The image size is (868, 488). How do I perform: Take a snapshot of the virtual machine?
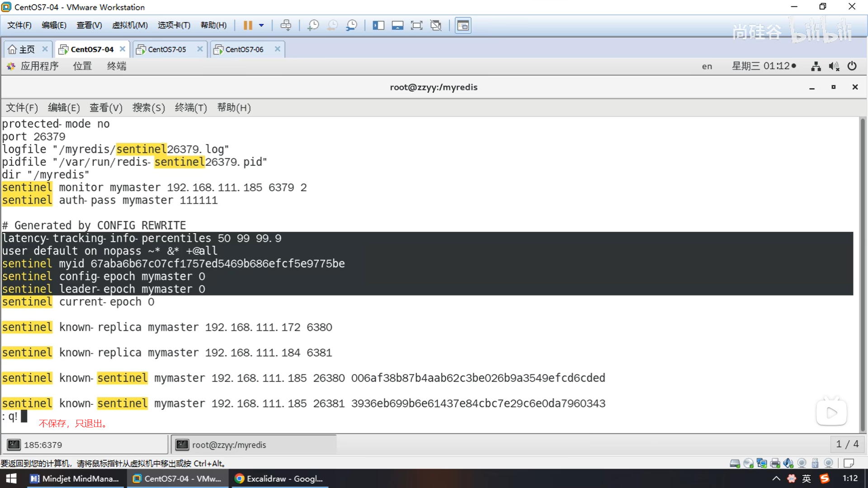coord(313,25)
